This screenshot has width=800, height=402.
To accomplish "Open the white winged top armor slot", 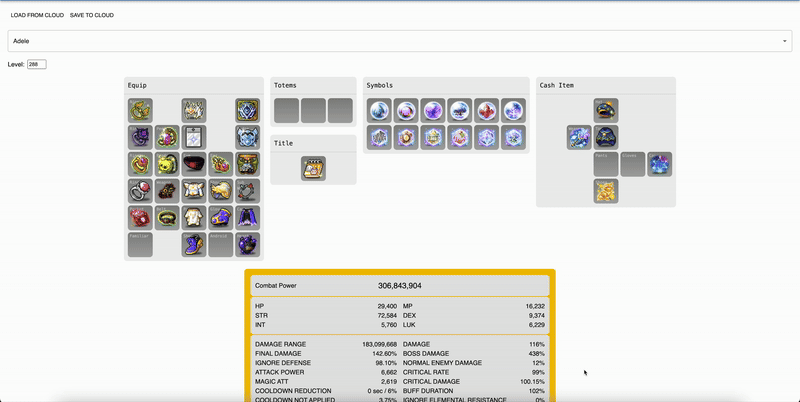I will (194, 191).
